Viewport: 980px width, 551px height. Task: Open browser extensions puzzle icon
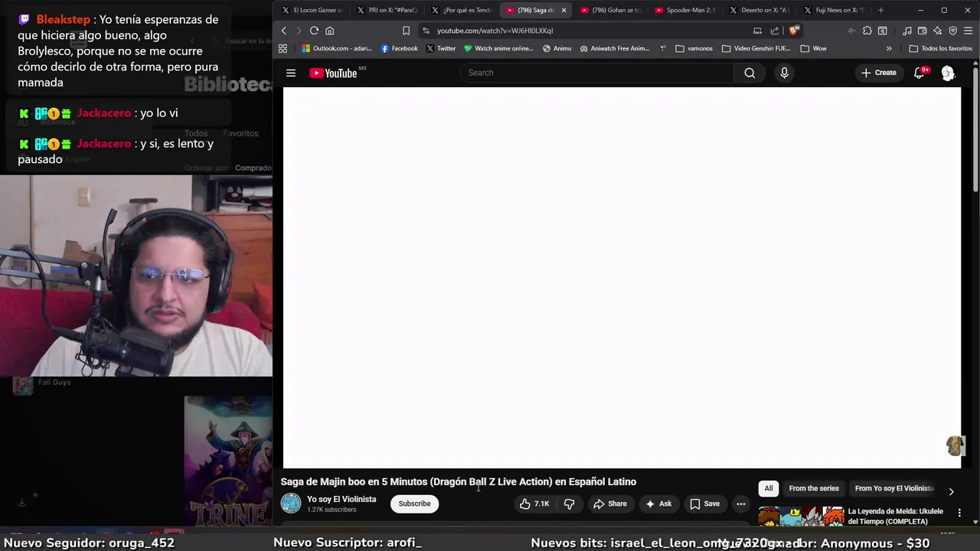click(x=867, y=31)
